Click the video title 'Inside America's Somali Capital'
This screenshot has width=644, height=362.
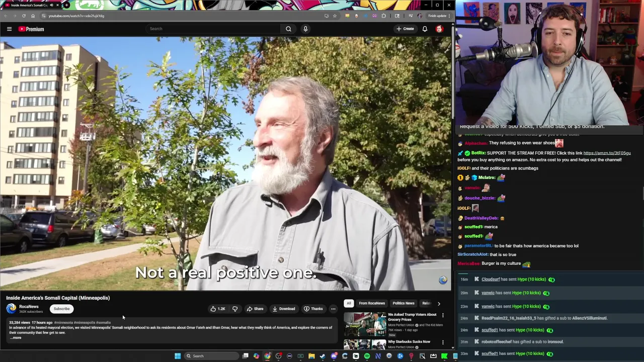(x=58, y=298)
